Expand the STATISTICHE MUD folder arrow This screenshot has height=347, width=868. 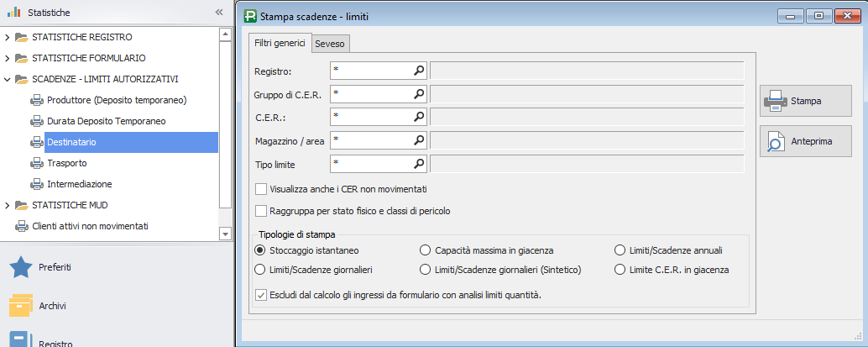(x=7, y=205)
